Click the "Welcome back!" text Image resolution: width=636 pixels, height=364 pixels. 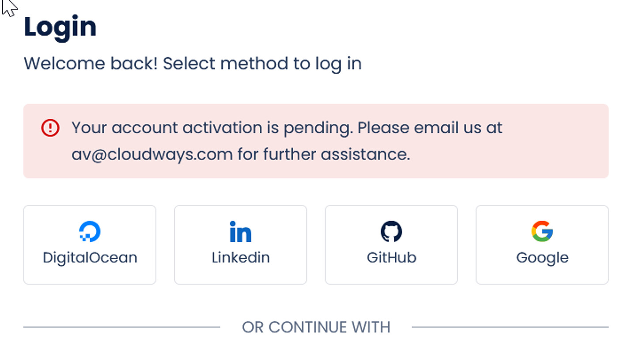(91, 64)
